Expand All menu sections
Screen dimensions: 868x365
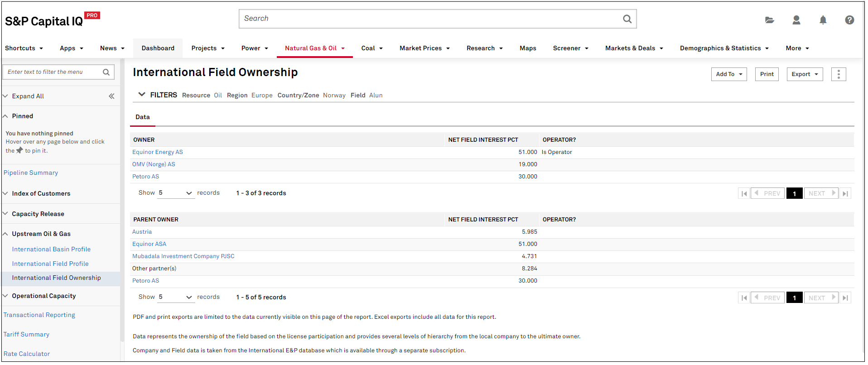(28, 96)
